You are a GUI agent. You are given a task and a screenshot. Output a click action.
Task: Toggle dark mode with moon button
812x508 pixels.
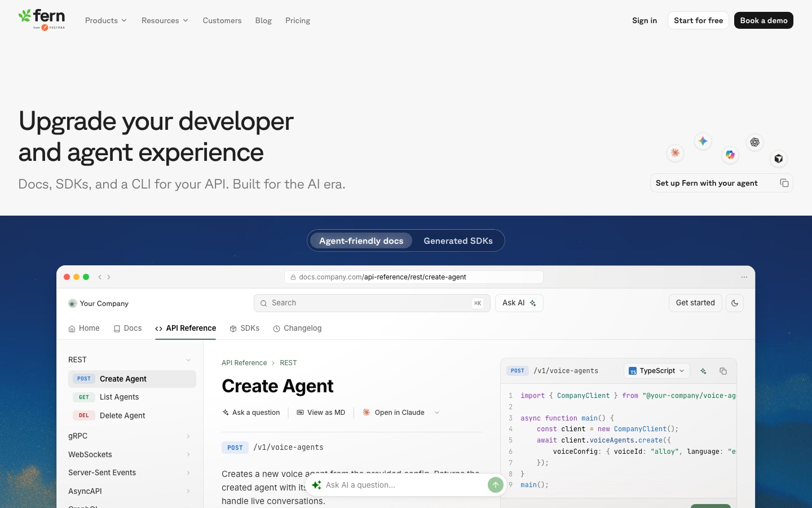(735, 303)
